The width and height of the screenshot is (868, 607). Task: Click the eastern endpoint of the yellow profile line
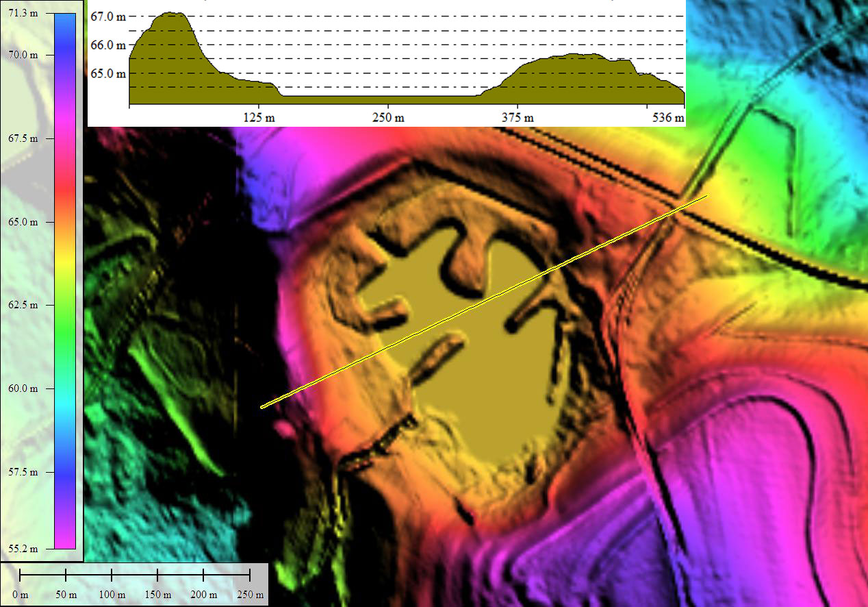(707, 195)
